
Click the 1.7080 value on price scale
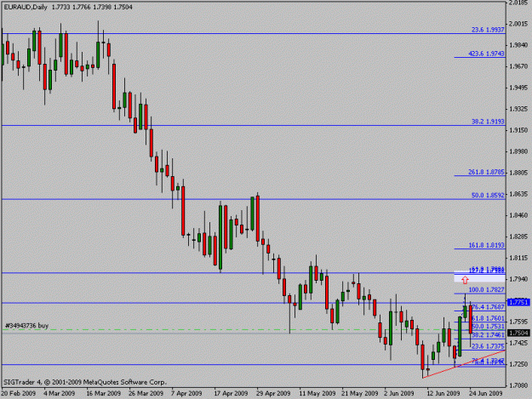pos(518,385)
